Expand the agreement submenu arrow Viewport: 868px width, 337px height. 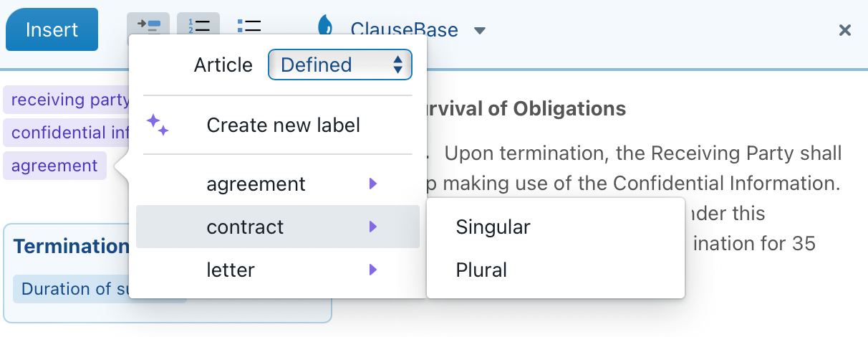point(372,184)
